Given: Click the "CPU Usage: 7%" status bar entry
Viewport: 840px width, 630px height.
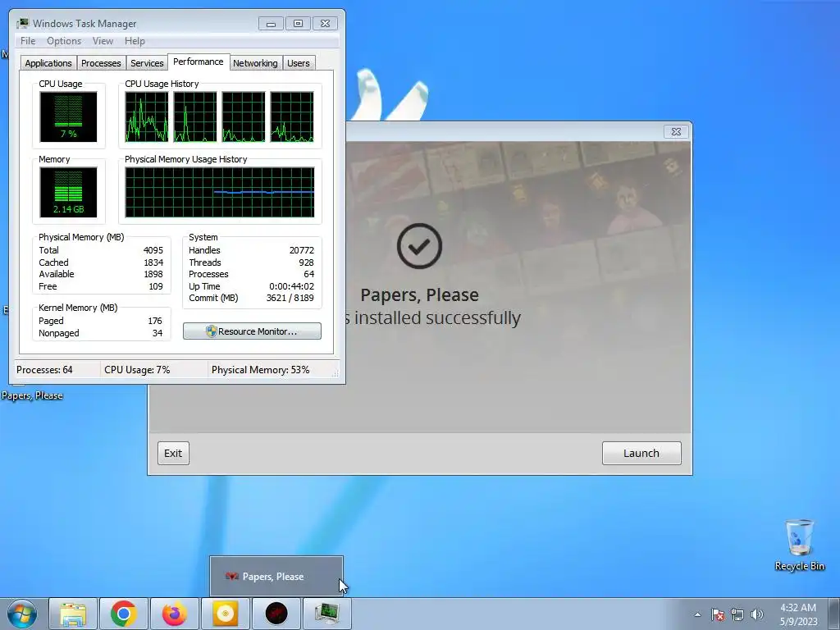Looking at the screenshot, I should click(137, 370).
